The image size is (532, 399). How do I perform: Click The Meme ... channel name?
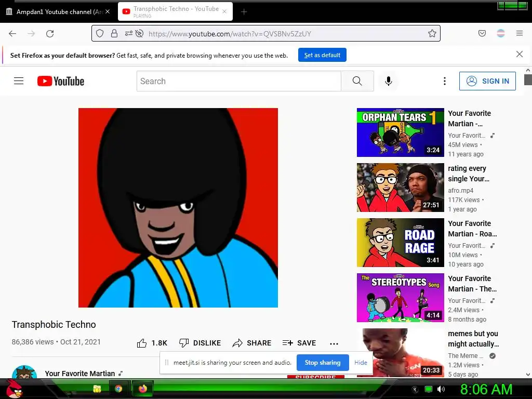[465, 355]
